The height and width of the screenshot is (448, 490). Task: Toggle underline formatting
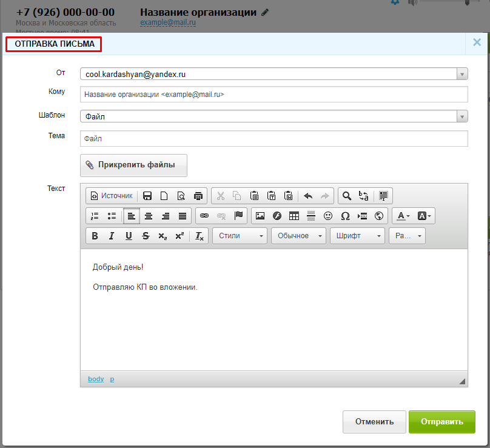coord(129,236)
